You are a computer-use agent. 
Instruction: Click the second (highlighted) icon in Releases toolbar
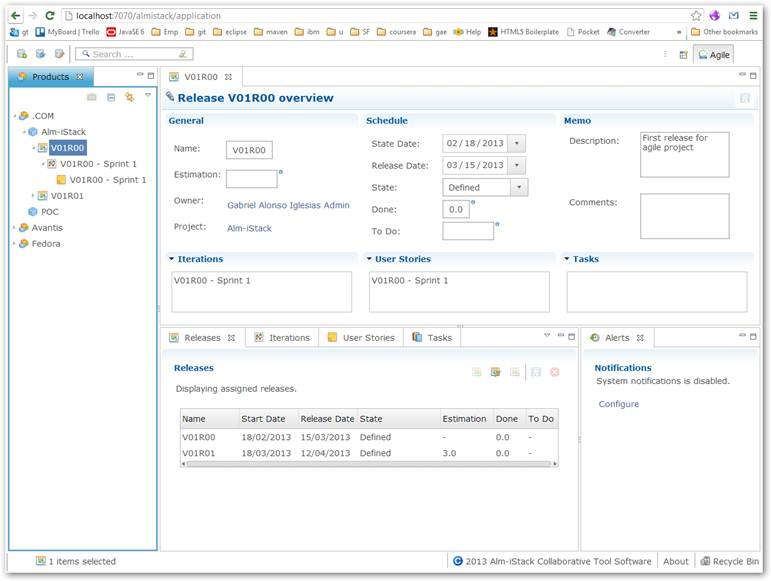496,372
